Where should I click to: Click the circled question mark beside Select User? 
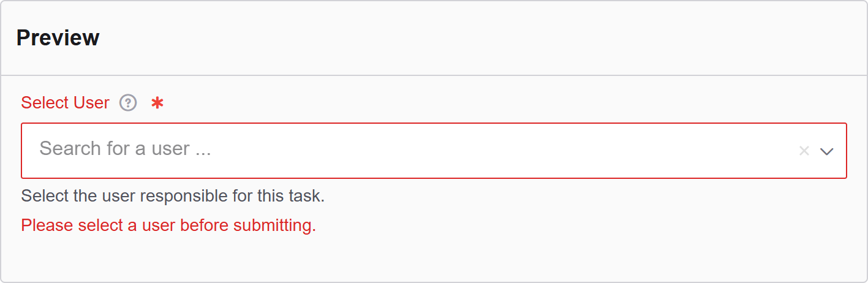[x=128, y=103]
